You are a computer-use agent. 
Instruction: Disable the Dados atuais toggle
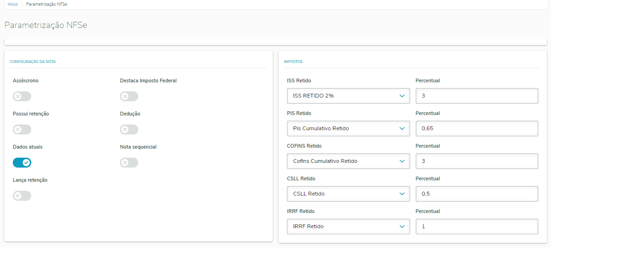(x=22, y=163)
